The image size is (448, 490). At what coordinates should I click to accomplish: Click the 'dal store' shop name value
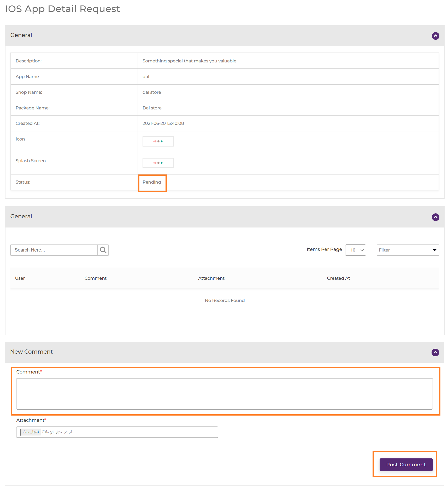click(152, 92)
